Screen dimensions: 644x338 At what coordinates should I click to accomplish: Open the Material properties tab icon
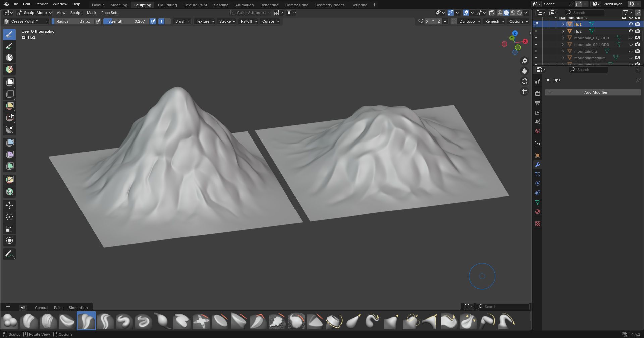tap(538, 212)
